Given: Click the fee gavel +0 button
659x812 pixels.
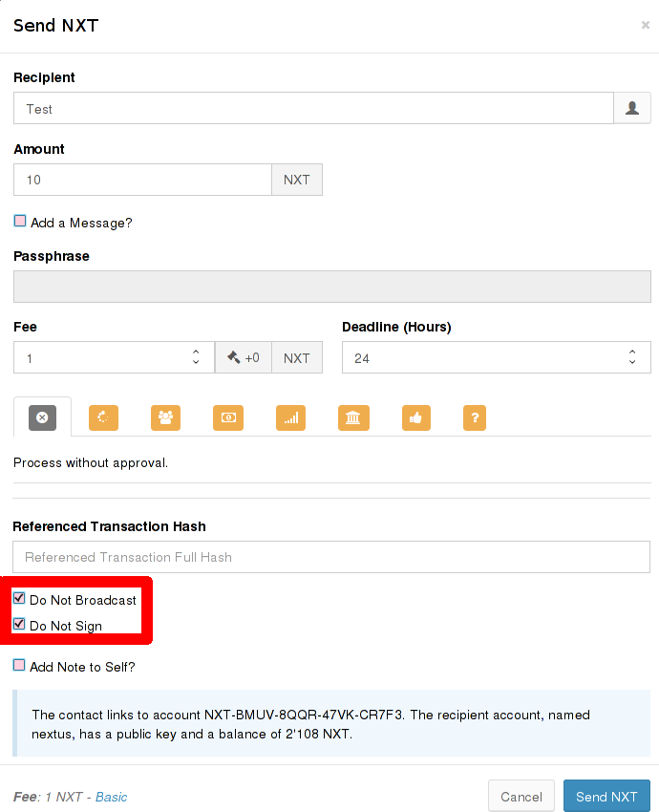Looking at the screenshot, I should tap(244, 357).
